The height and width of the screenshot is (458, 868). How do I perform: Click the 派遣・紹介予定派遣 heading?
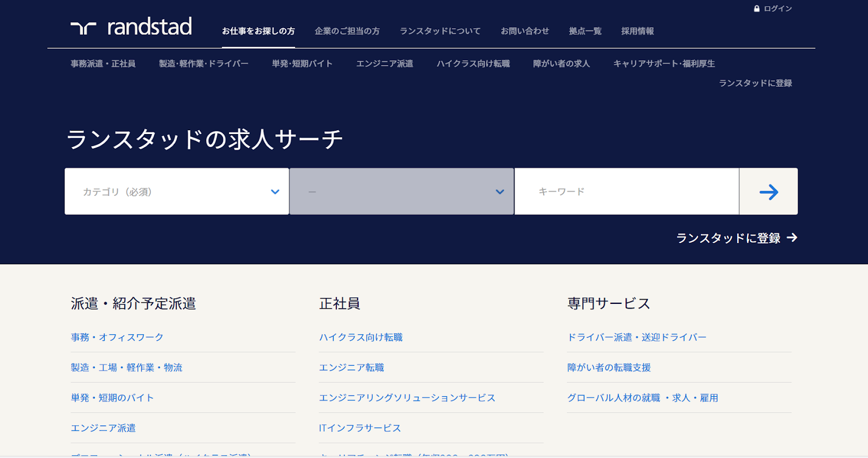coord(133,303)
